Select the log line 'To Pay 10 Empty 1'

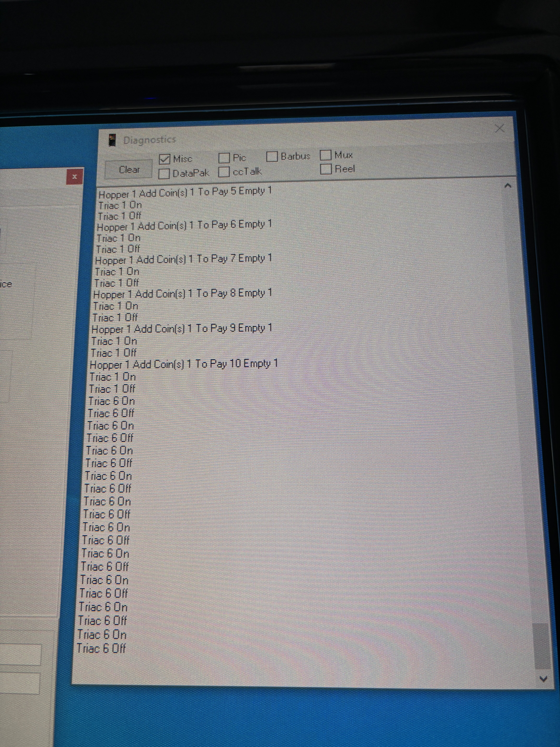184,364
